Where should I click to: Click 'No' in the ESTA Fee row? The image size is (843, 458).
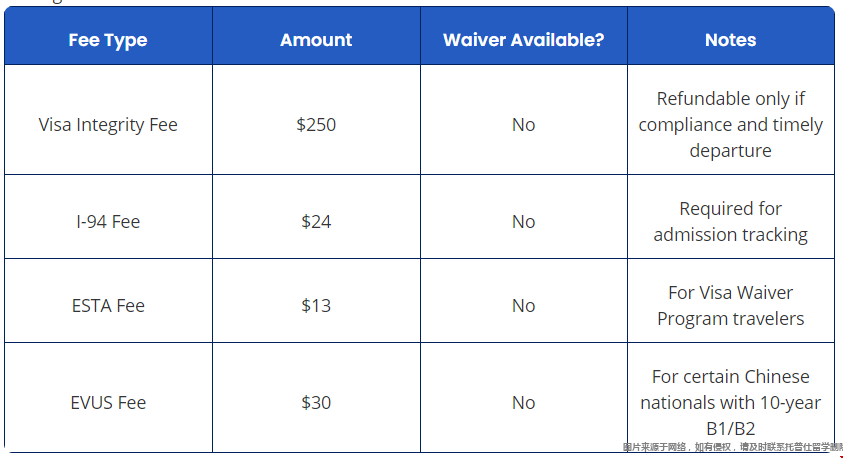pyautogui.click(x=523, y=306)
